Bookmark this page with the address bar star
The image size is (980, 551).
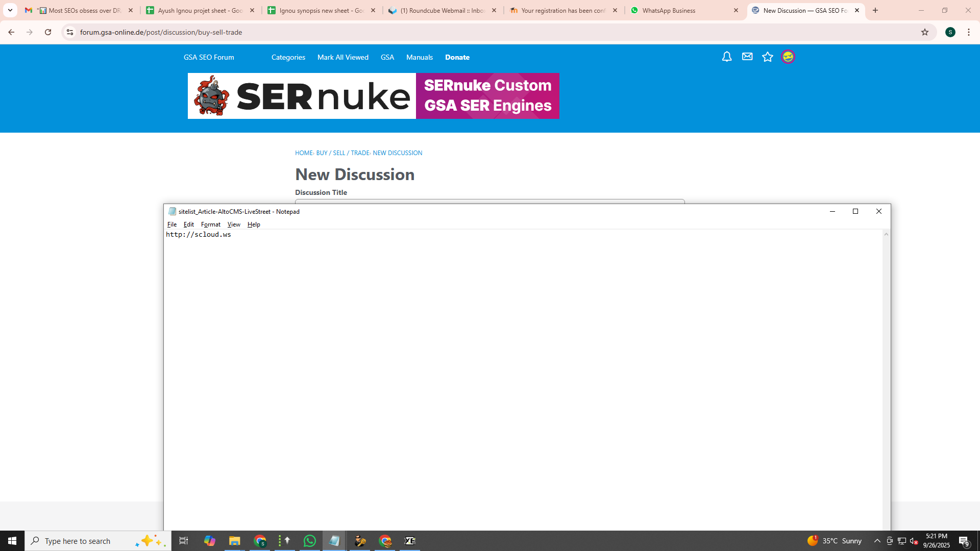(x=925, y=32)
